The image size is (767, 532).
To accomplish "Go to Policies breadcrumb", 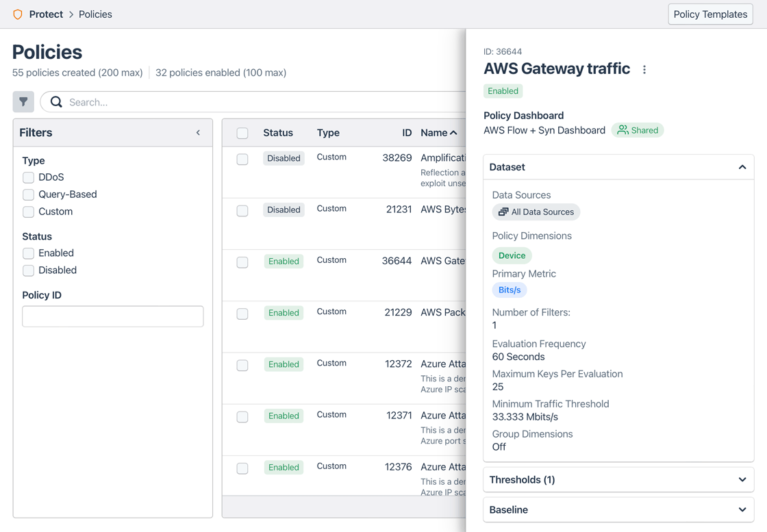I will [95, 14].
